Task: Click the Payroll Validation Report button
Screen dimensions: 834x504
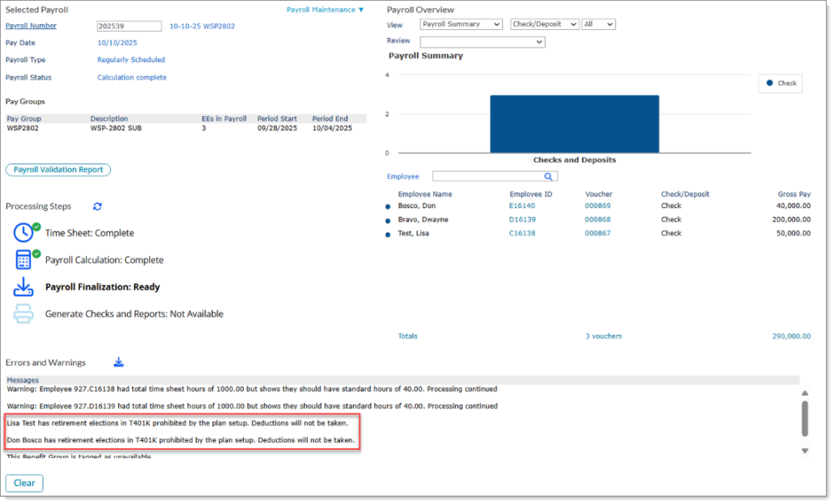Action: point(58,170)
